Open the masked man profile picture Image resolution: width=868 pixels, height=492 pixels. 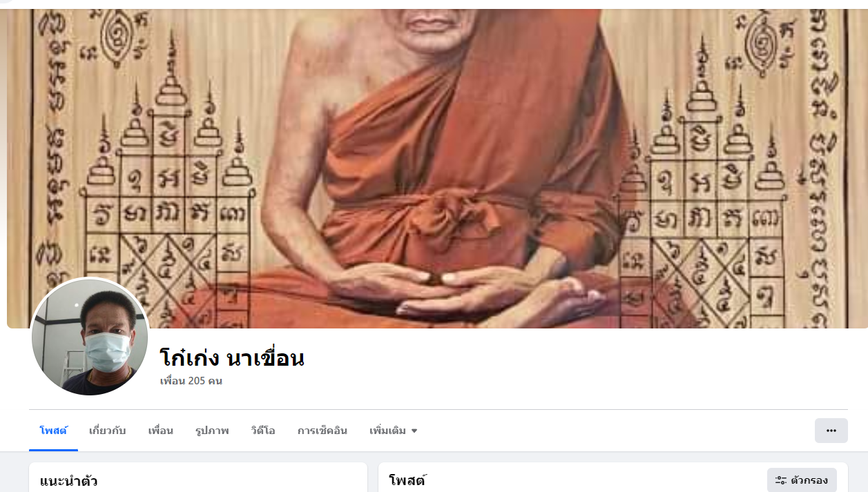[90, 337]
